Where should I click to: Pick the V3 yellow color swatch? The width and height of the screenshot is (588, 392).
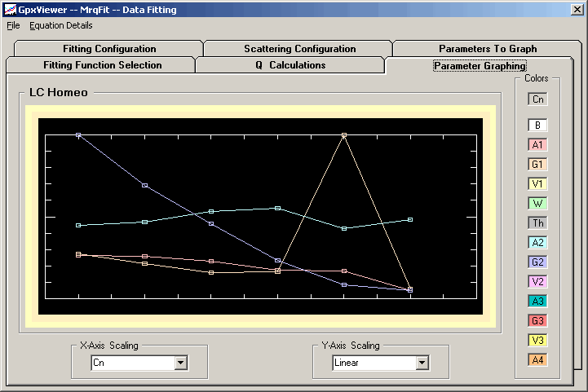[x=537, y=341]
